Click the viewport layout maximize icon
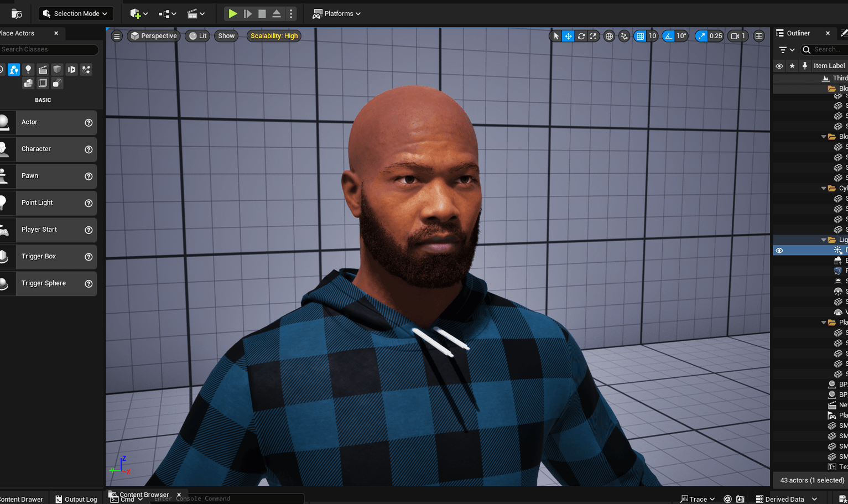Viewport: 848px width, 504px height. tap(759, 36)
